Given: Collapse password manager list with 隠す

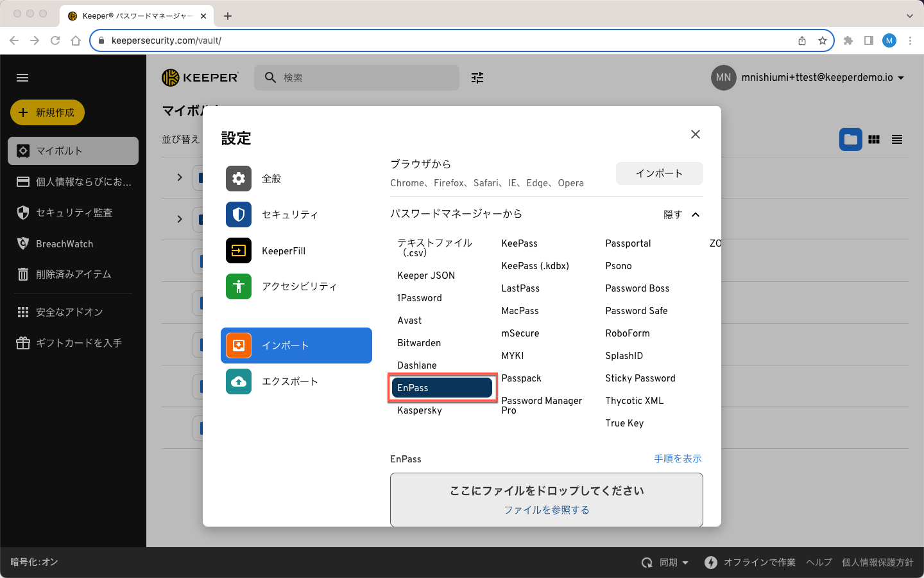Looking at the screenshot, I should click(681, 215).
